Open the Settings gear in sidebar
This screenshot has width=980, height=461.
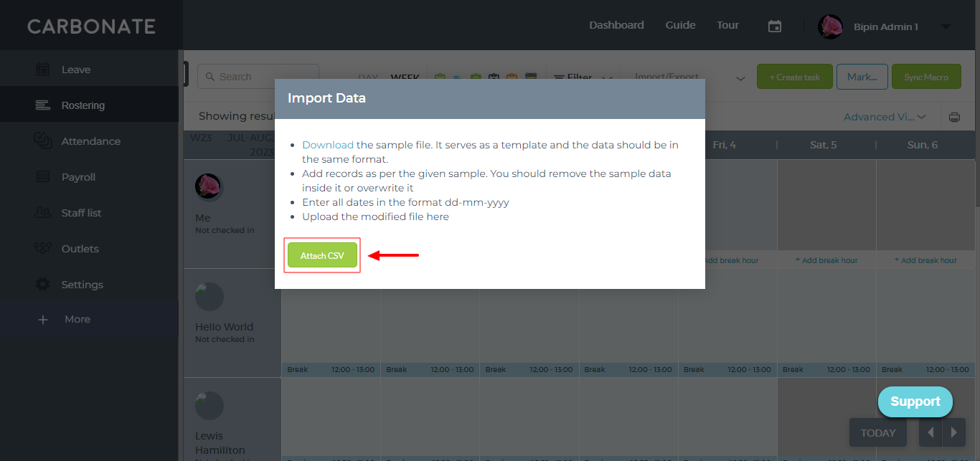pyautogui.click(x=43, y=285)
